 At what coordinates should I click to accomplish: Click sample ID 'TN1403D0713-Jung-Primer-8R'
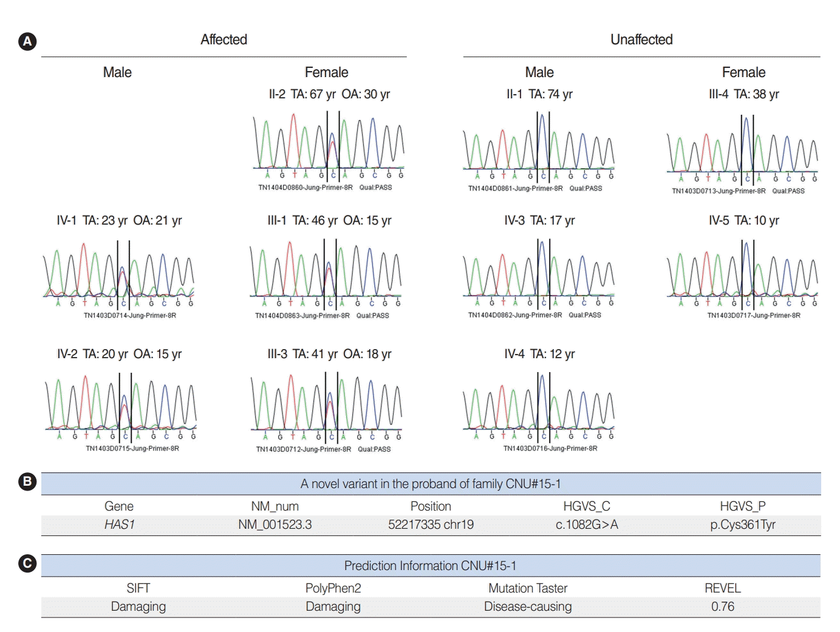[719, 191]
